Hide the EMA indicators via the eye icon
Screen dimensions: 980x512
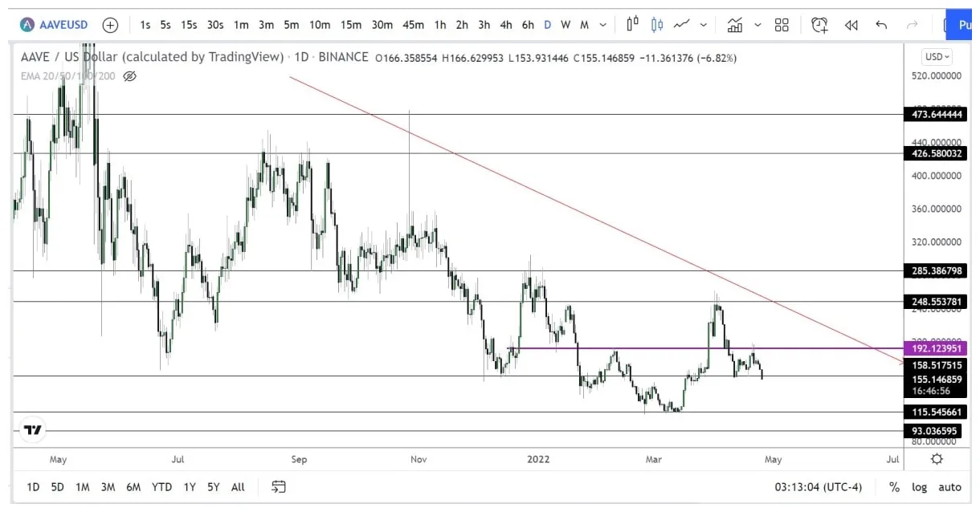pyautogui.click(x=130, y=76)
